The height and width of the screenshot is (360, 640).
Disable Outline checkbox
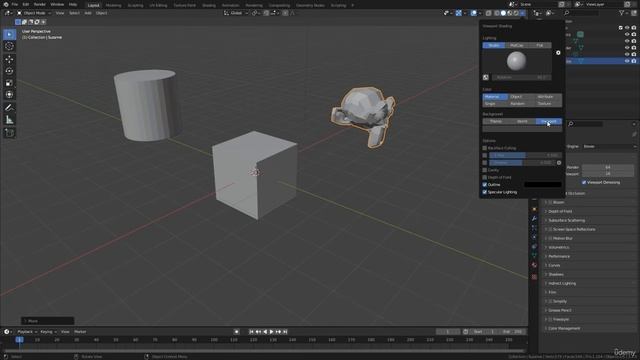[x=485, y=185]
